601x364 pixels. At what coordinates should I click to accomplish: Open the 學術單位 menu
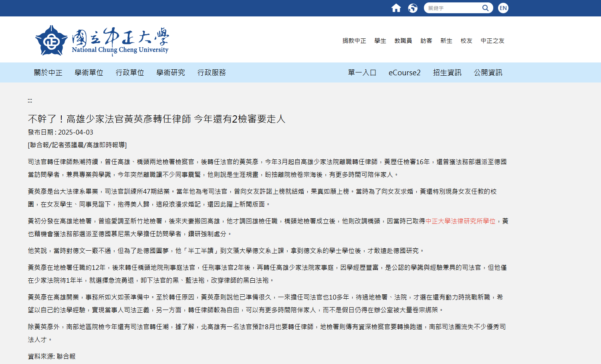[89, 72]
